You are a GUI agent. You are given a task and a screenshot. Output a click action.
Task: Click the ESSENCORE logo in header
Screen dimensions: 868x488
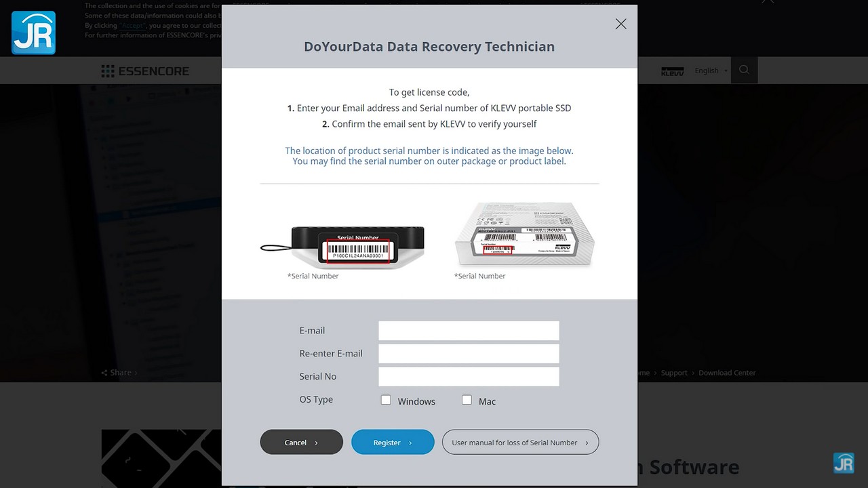coord(145,71)
